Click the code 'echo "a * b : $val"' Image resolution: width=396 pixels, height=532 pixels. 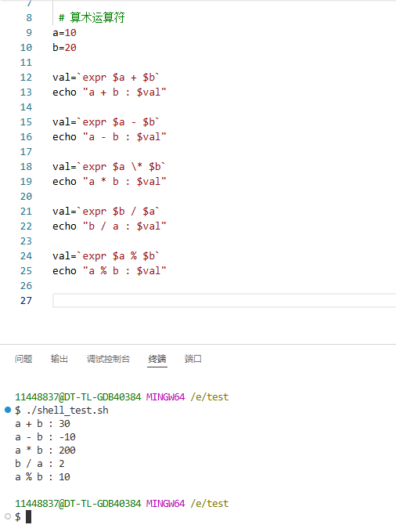click(x=110, y=182)
